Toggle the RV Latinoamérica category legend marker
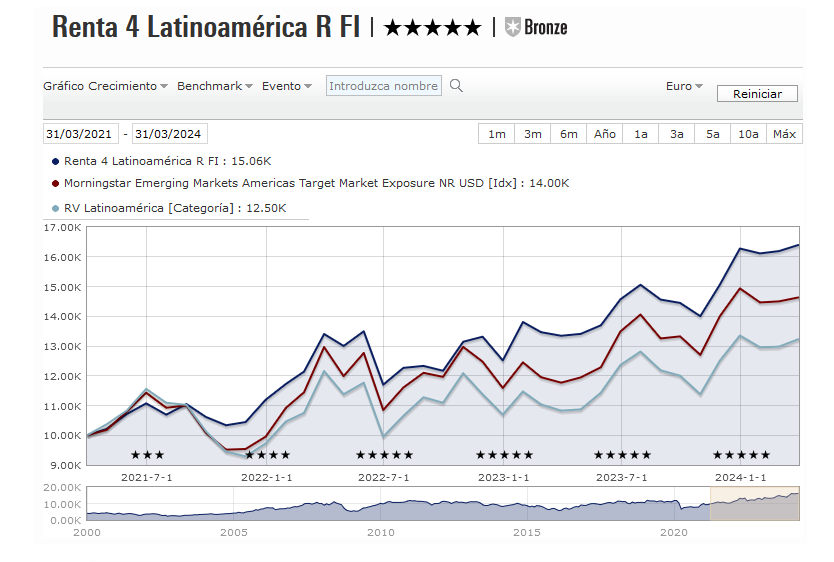The height and width of the screenshot is (562, 834). [x=54, y=208]
